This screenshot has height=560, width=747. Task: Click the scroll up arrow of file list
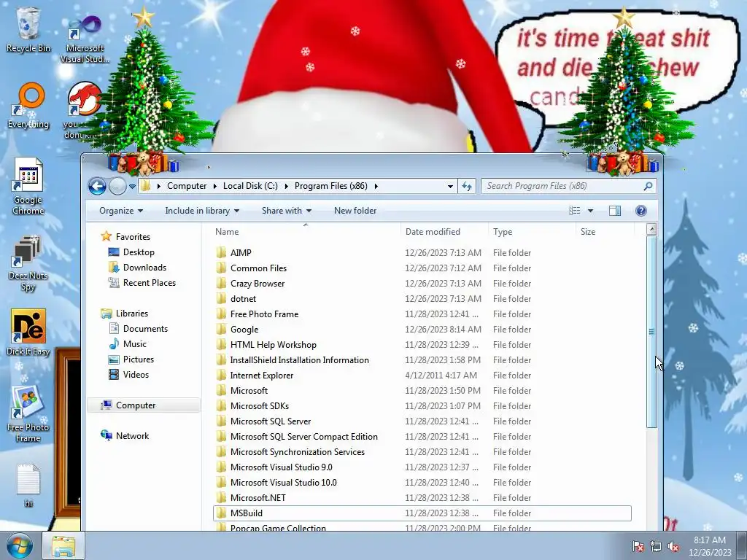(651, 229)
